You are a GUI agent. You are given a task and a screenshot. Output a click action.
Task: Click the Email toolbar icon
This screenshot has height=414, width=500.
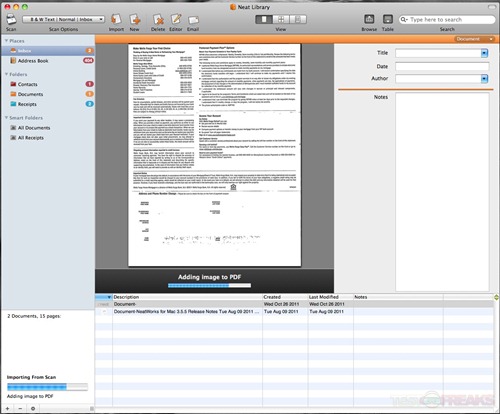[x=193, y=20]
